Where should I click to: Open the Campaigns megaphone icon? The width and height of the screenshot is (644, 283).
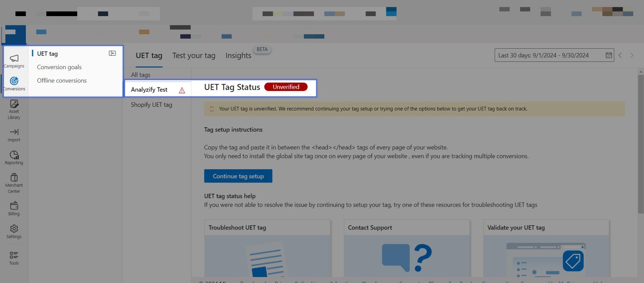[14, 58]
